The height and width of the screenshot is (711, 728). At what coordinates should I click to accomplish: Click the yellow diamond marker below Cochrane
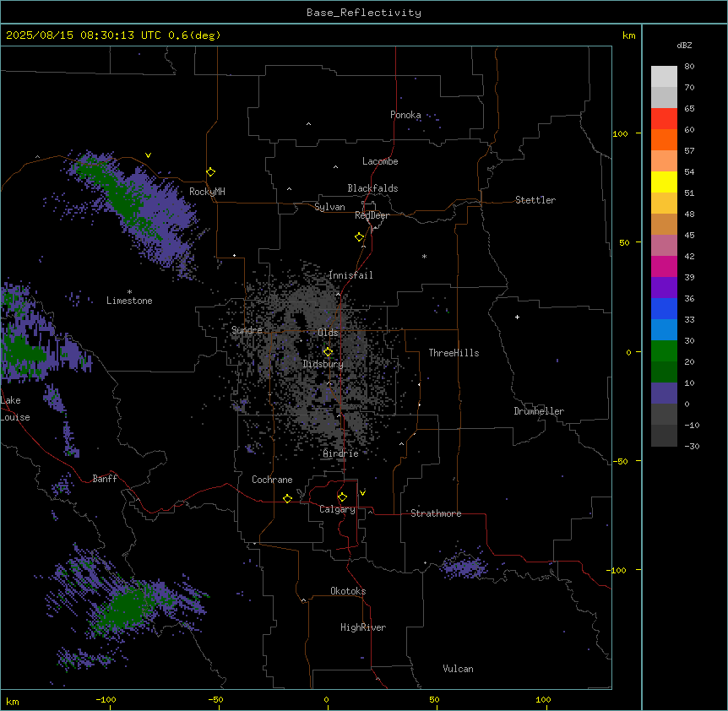287,498
